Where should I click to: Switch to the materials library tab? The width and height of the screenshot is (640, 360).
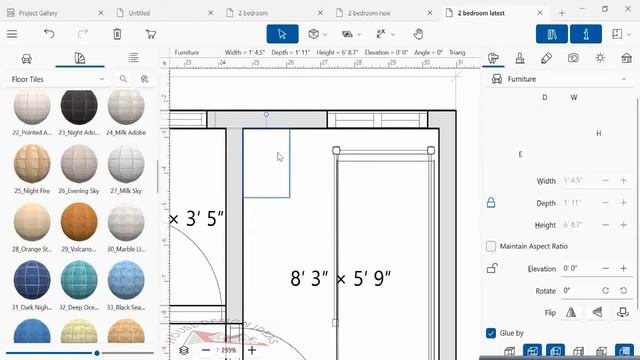coord(80,58)
